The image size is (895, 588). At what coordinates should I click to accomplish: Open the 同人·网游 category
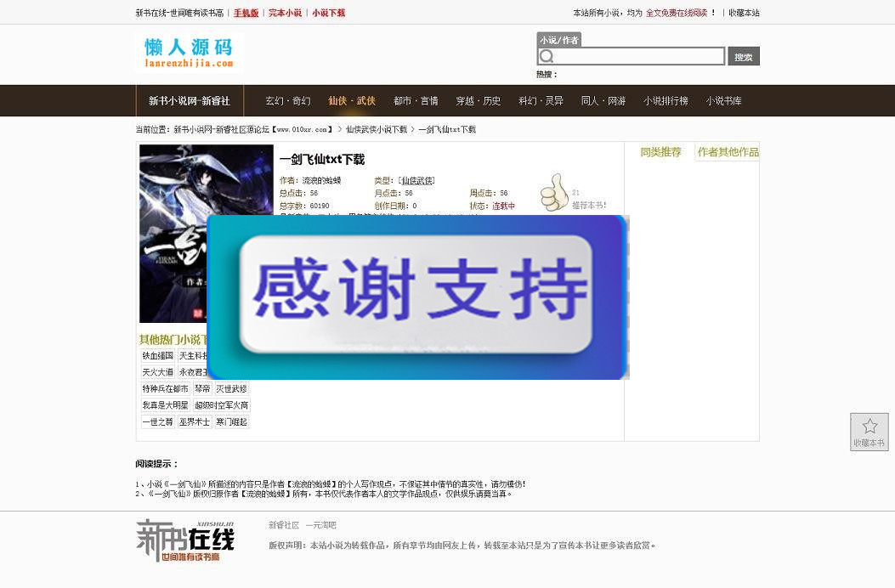pos(603,100)
